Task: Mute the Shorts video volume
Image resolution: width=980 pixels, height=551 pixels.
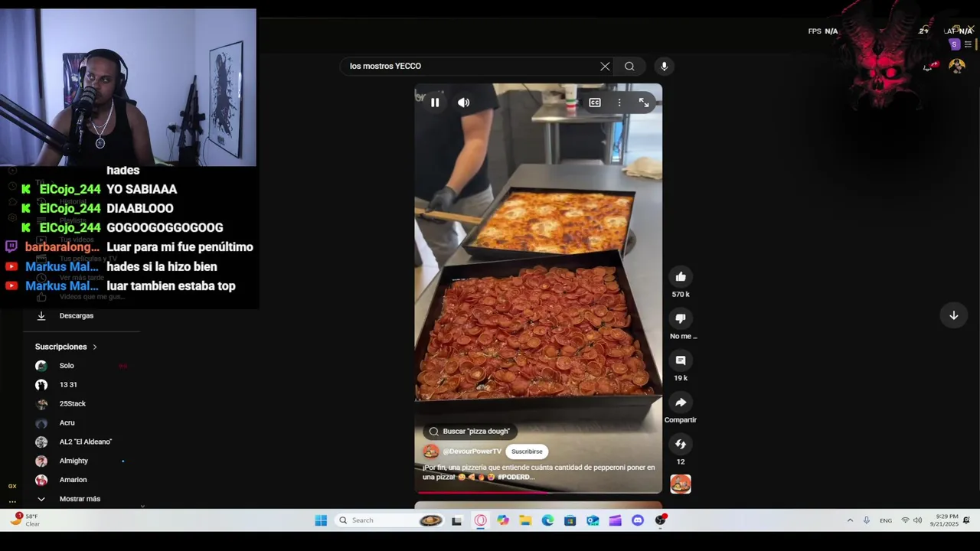Action: pos(464,103)
